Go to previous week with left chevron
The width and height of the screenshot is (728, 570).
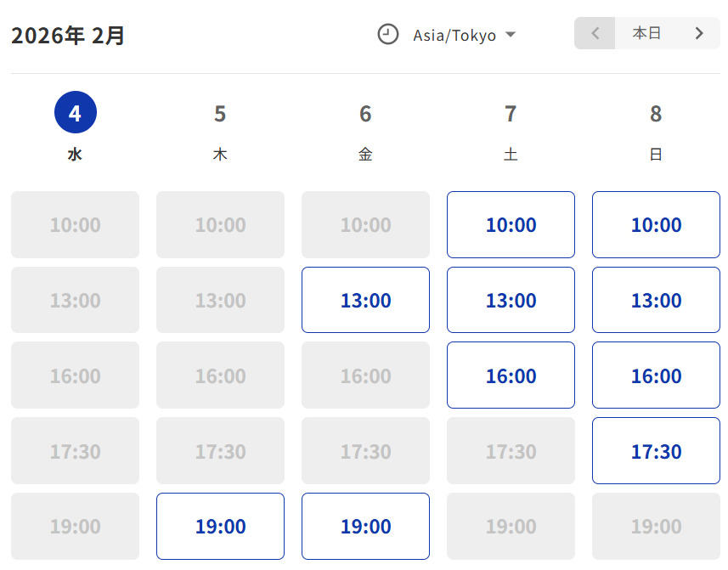(595, 34)
